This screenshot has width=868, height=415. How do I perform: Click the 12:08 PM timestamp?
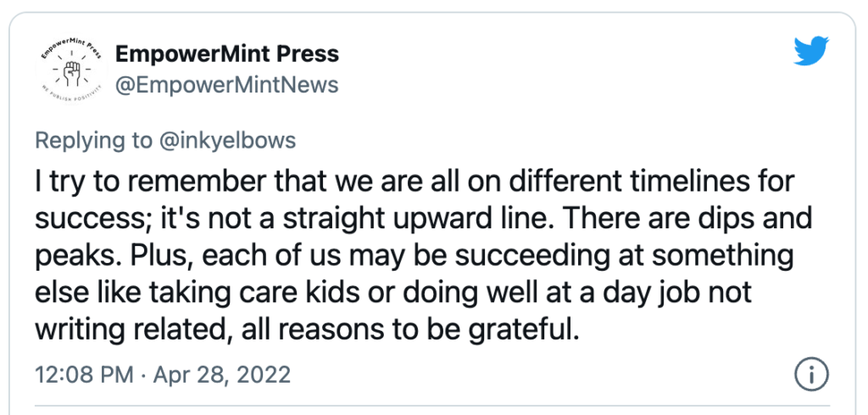click(x=84, y=375)
